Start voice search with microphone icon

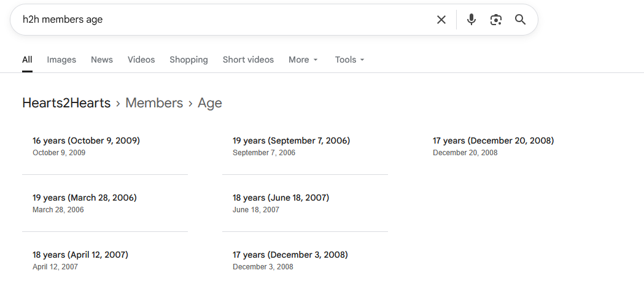tap(471, 20)
